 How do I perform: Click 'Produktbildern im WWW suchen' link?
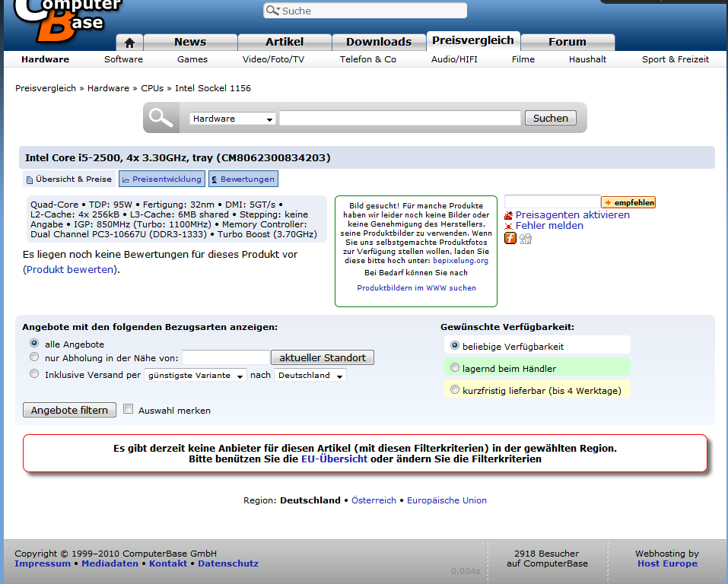[x=416, y=288]
